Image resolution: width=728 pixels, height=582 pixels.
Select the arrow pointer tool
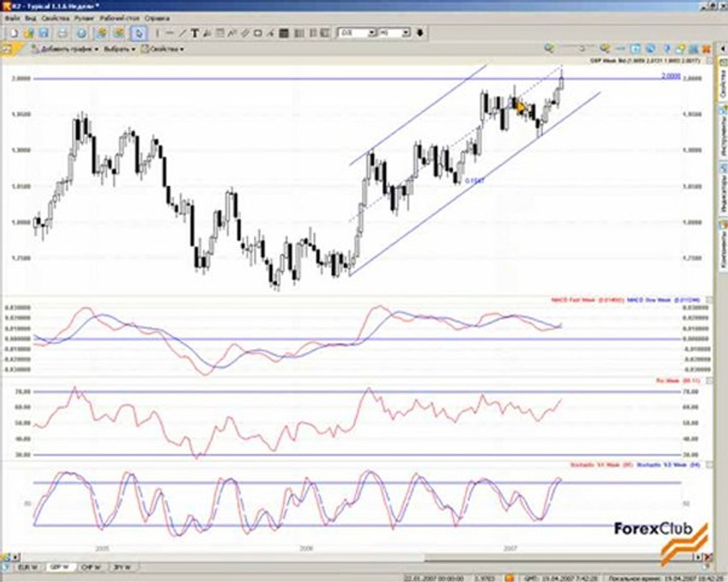(138, 33)
